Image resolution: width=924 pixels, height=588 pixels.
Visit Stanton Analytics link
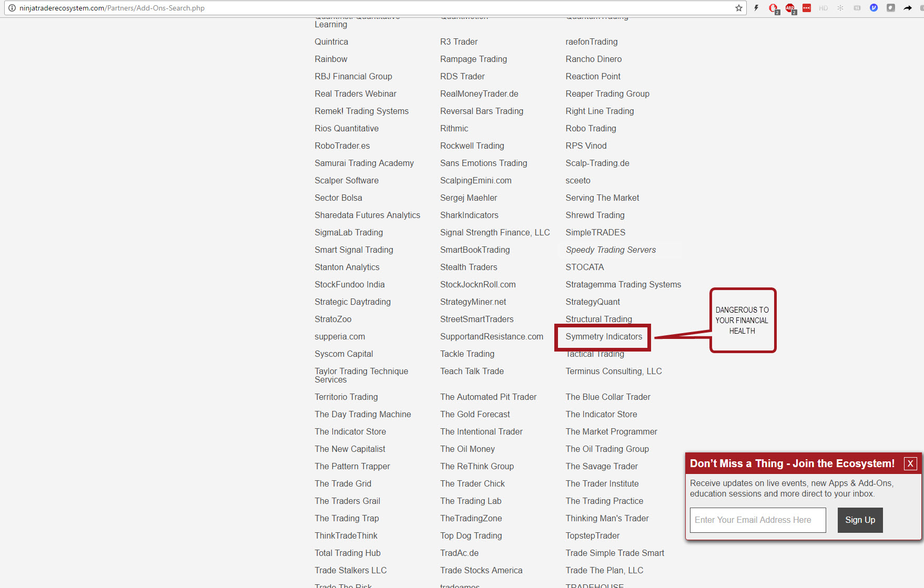coord(347,267)
